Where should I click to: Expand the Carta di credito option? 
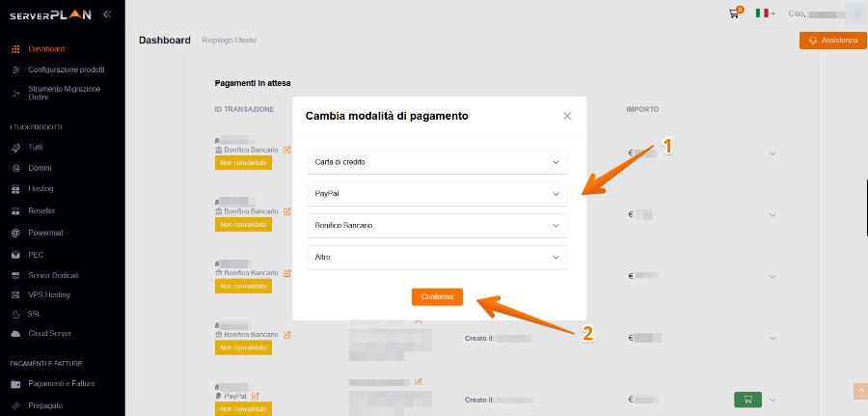437,162
